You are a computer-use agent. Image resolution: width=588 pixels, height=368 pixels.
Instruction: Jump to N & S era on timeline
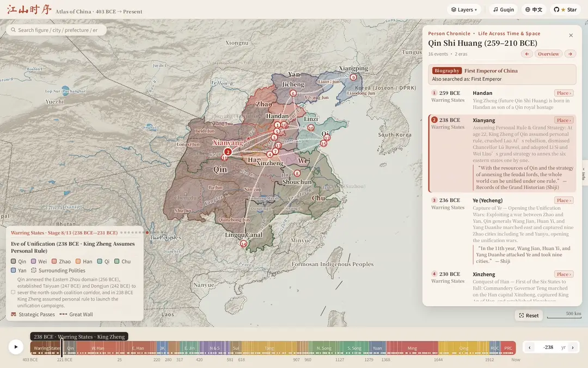(215, 348)
